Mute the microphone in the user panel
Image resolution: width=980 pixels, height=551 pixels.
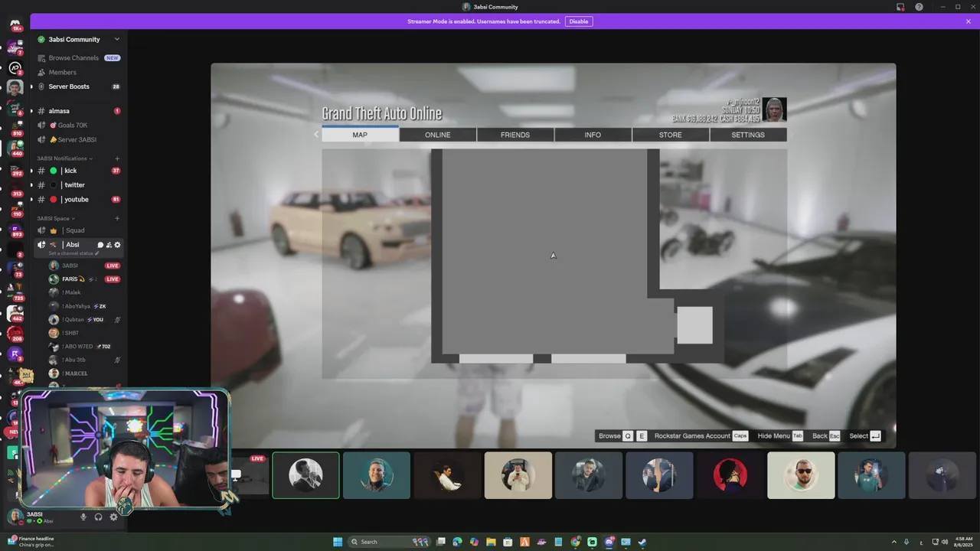click(83, 517)
